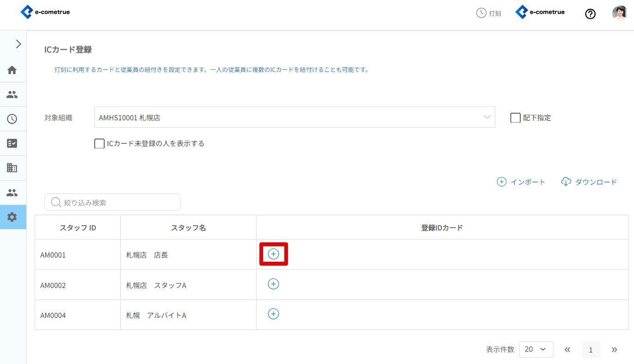Image resolution: width=634 pixels, height=364 pixels.
Task: Add IC card for staff AM0004
Action: pyautogui.click(x=273, y=314)
